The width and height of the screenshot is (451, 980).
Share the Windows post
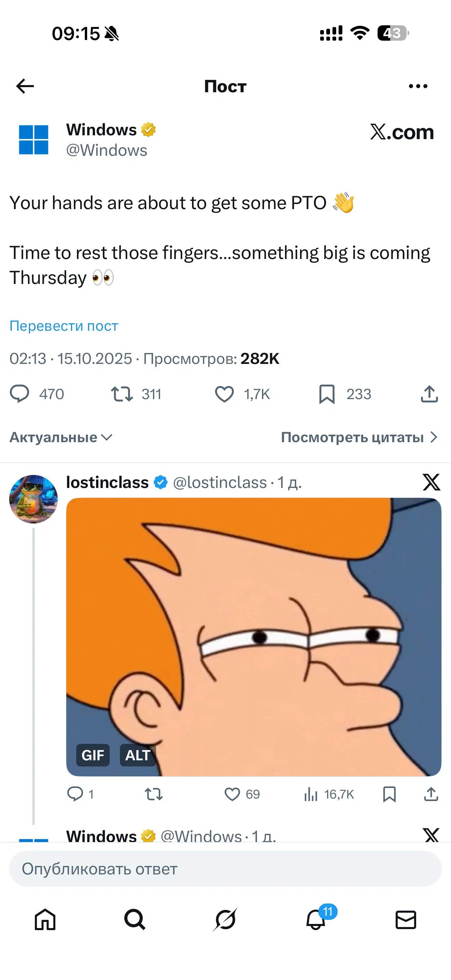click(x=429, y=394)
